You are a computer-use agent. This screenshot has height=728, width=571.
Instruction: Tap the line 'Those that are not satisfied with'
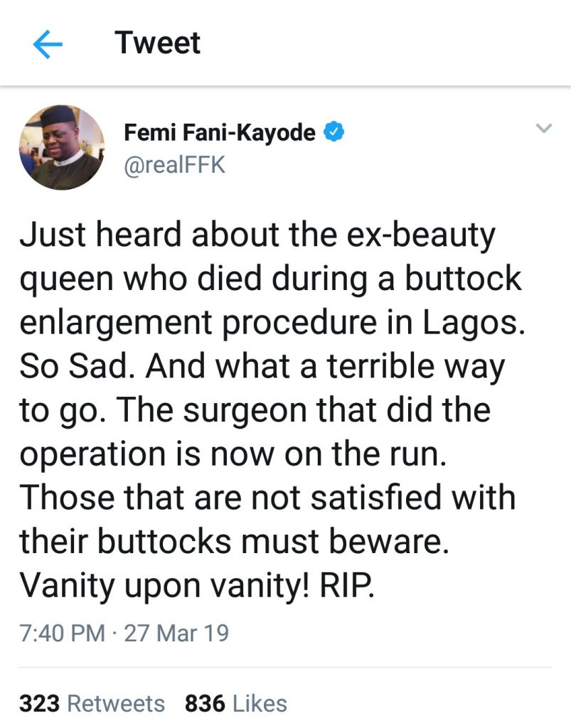(x=267, y=498)
